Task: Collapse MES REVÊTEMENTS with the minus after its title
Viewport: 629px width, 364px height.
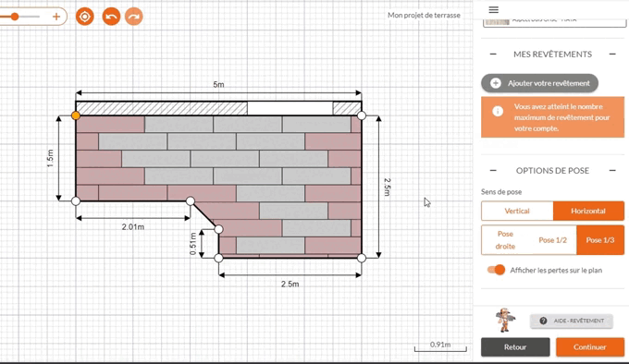Action: click(x=612, y=55)
